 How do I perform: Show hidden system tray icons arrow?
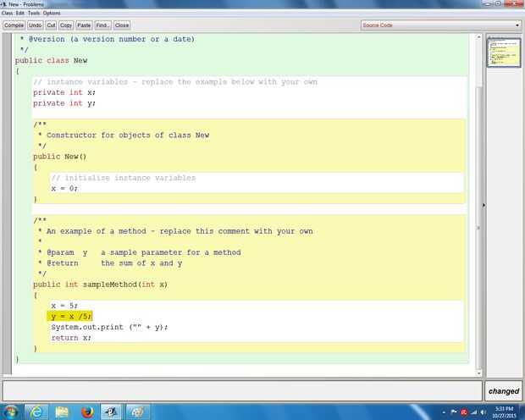(444, 412)
